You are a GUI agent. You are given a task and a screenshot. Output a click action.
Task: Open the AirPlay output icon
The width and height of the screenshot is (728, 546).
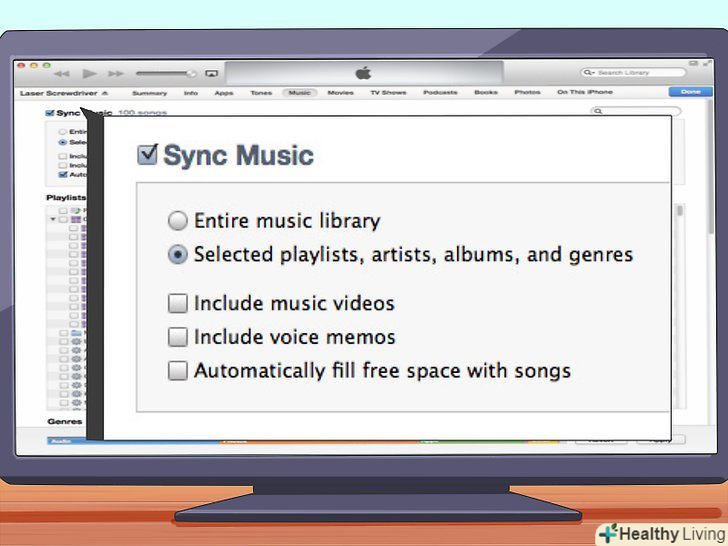pos(212,73)
